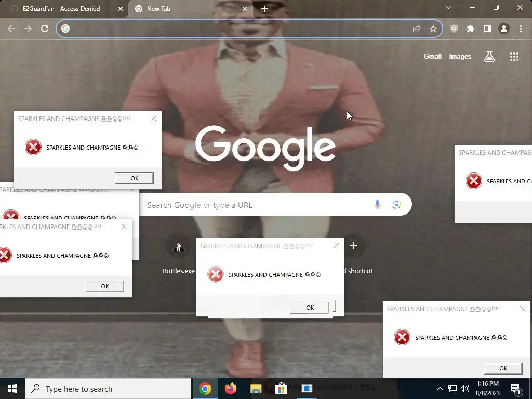This screenshot has height=399, width=532.
Task: Close the center SPARKLES AND CHAMPAGNE dialog
Action: coord(336,246)
